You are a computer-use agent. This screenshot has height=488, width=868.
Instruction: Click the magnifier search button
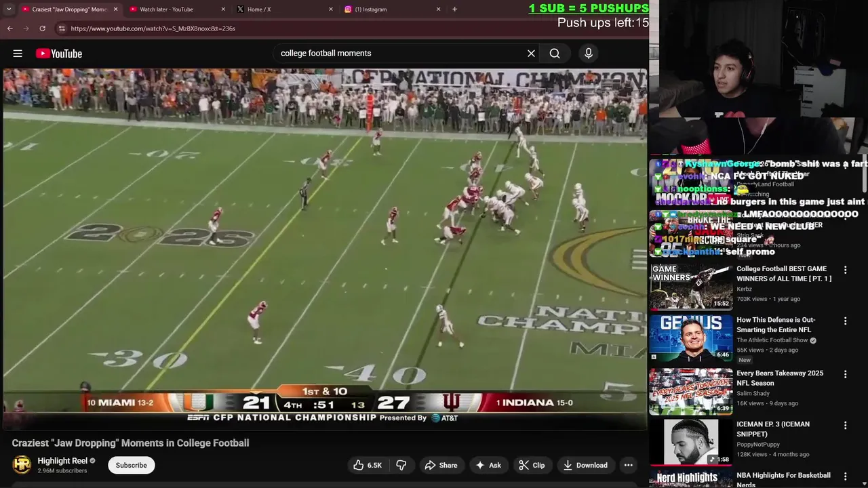[555, 54]
